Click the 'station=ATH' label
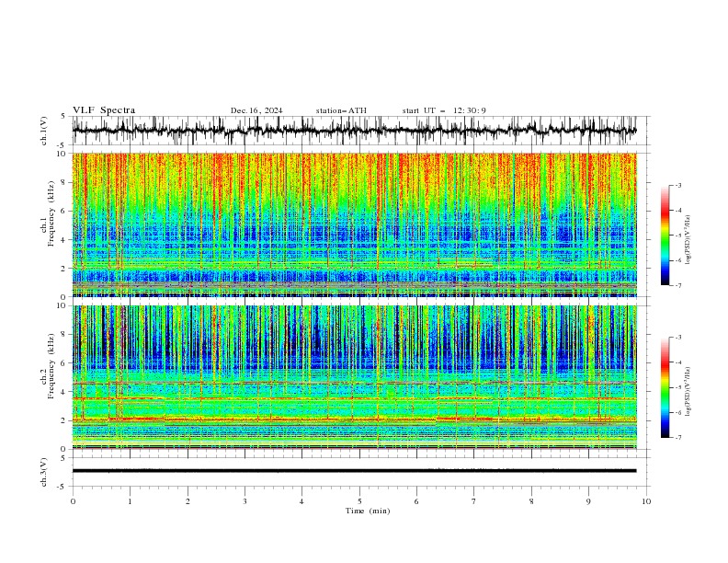The height and width of the screenshot is (563, 728). (x=341, y=110)
